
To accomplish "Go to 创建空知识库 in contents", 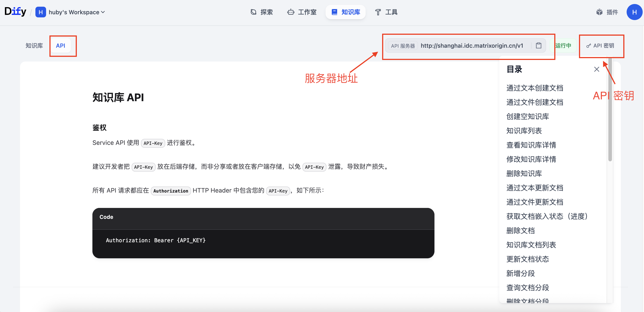I will click(x=528, y=117).
